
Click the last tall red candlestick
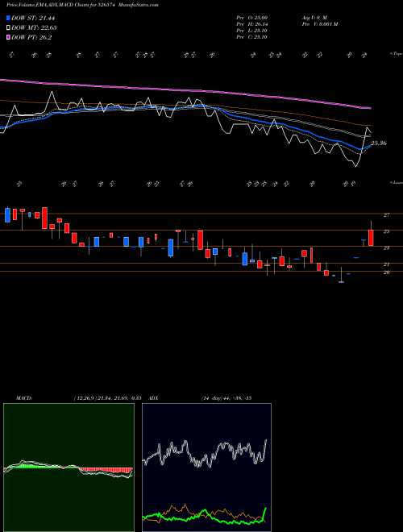pos(371,238)
